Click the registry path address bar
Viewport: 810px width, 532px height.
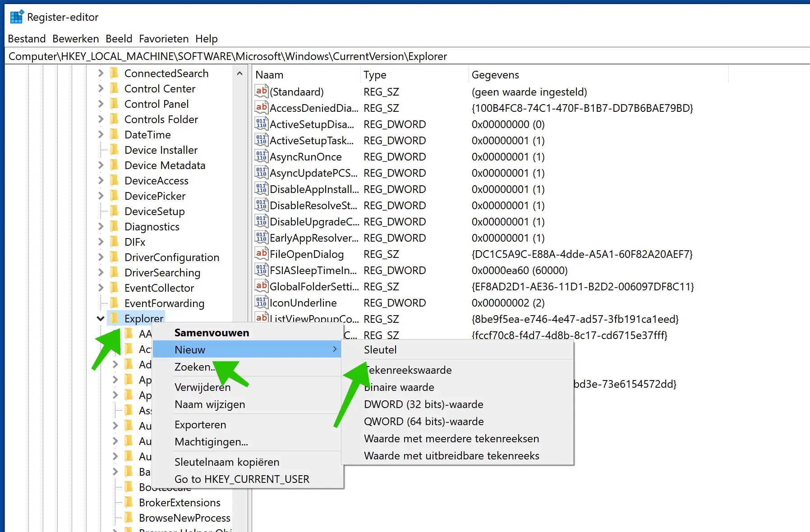coord(407,56)
